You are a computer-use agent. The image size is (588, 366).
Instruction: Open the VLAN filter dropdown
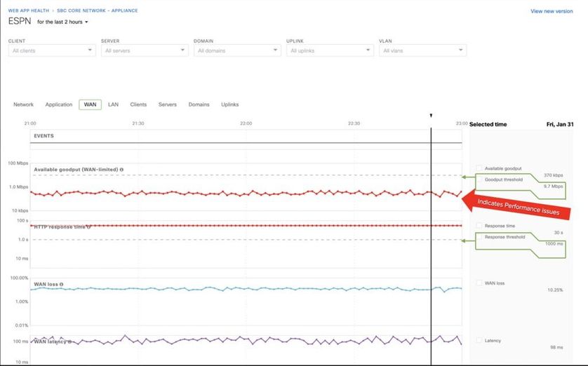[x=422, y=50]
